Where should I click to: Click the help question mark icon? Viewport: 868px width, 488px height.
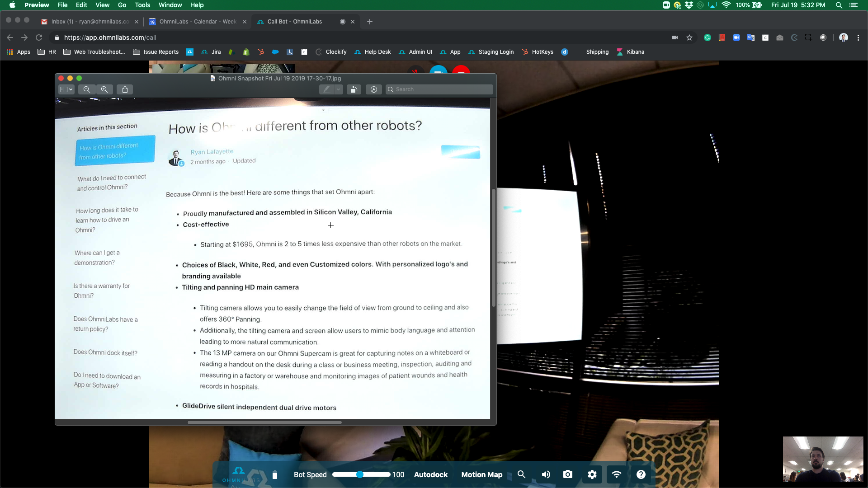coord(641,474)
